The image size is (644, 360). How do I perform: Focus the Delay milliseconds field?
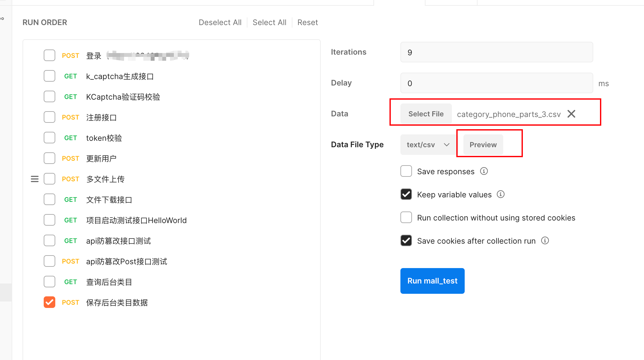coord(496,83)
